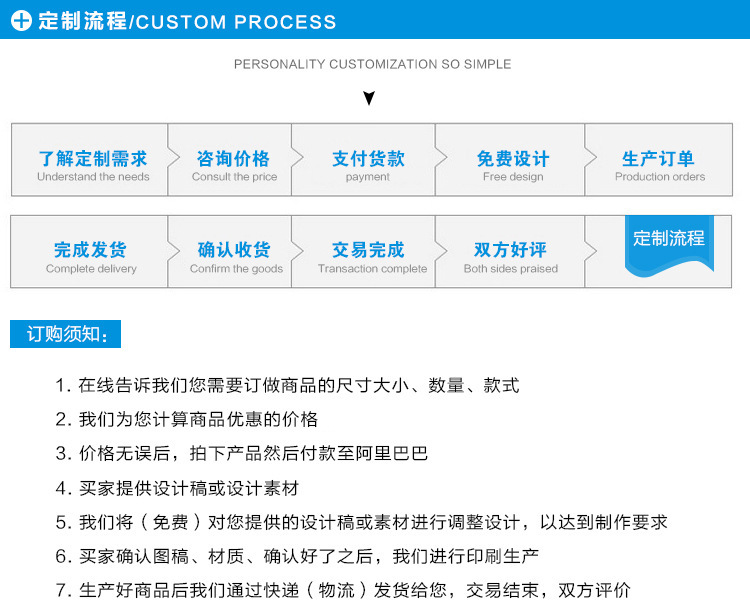
Task: Click the chevron arrow after 了解定制需求
Action: click(x=174, y=158)
